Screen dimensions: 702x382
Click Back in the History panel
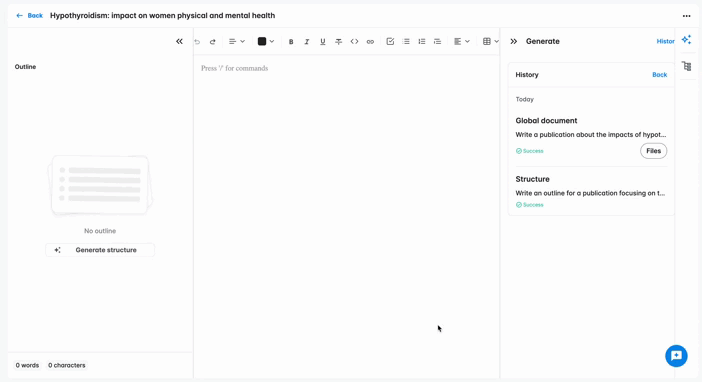(x=659, y=75)
